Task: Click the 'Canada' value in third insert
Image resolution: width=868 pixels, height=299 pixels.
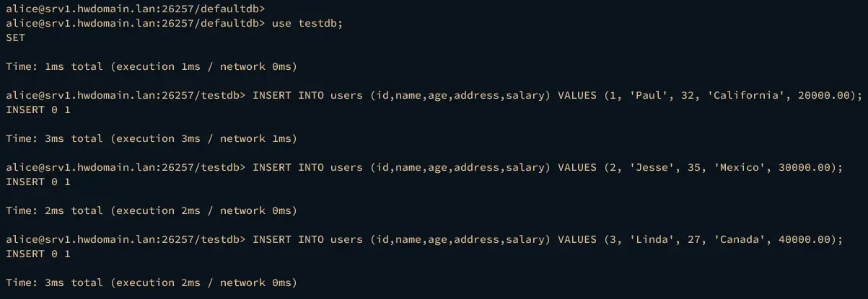Action: point(738,240)
